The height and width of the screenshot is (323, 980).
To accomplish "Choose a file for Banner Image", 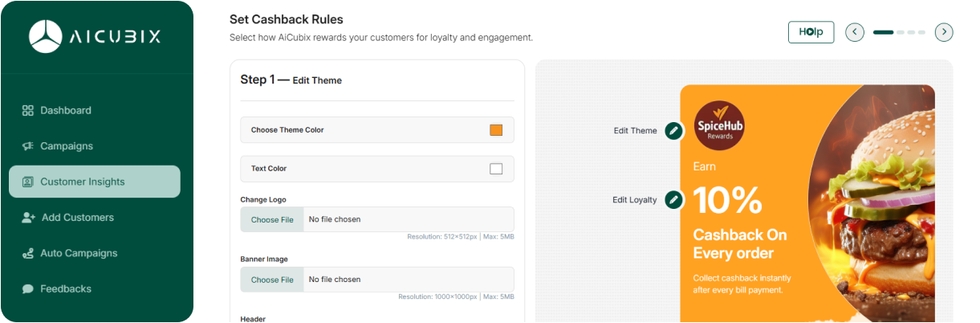I will [x=272, y=280].
